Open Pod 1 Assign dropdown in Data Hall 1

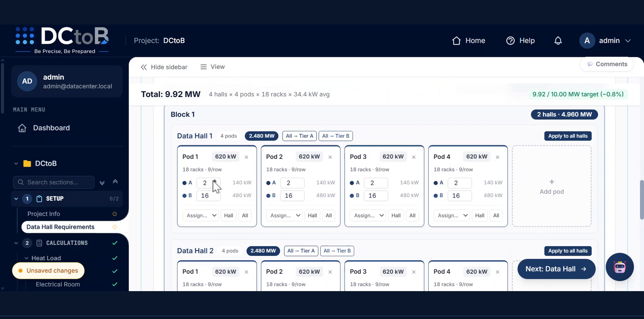pyautogui.click(x=201, y=215)
